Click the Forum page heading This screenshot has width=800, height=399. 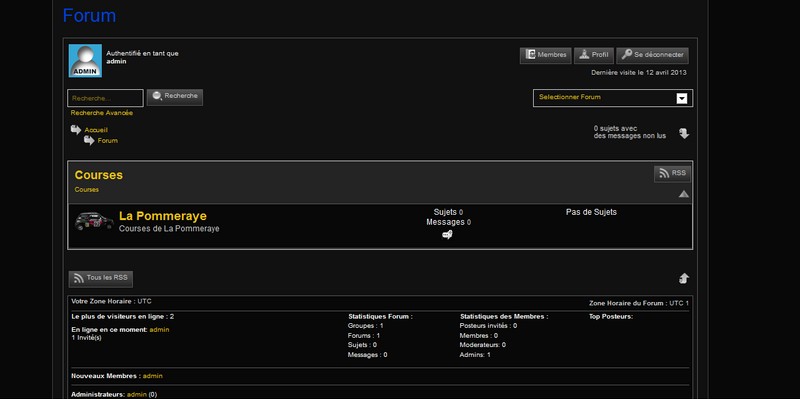point(89,15)
